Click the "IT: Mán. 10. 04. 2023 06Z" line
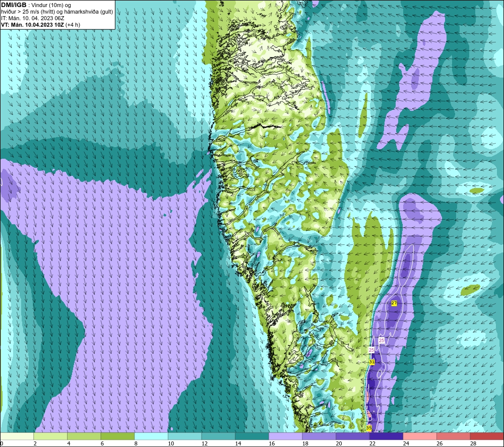504x447 pixels. tap(32, 18)
